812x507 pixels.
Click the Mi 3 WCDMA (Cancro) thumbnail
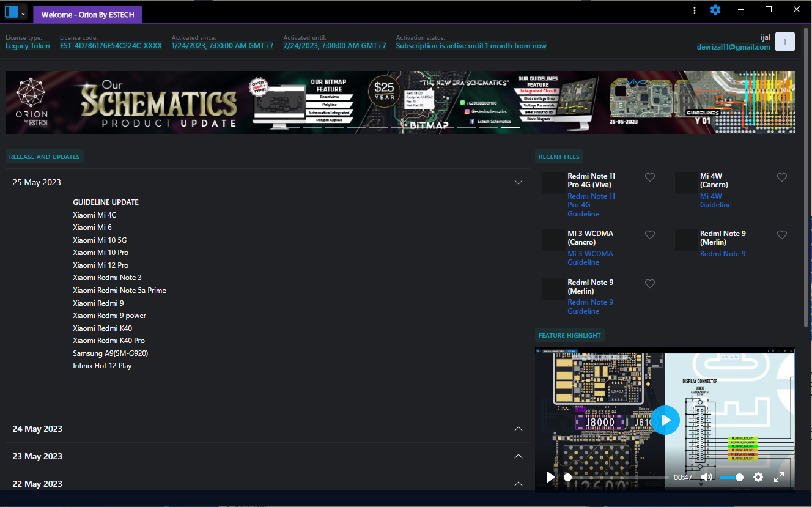(x=554, y=240)
